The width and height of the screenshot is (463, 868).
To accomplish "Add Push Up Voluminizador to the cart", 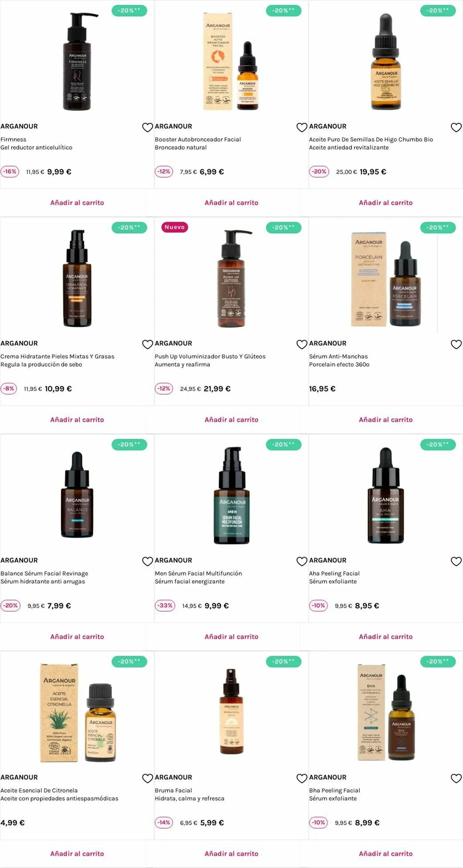I will [231, 420].
